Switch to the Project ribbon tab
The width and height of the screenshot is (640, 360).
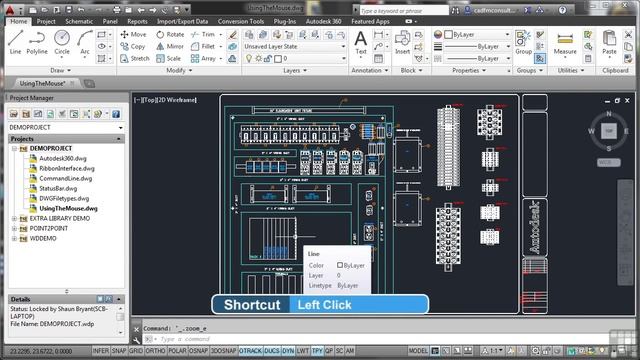[46, 21]
